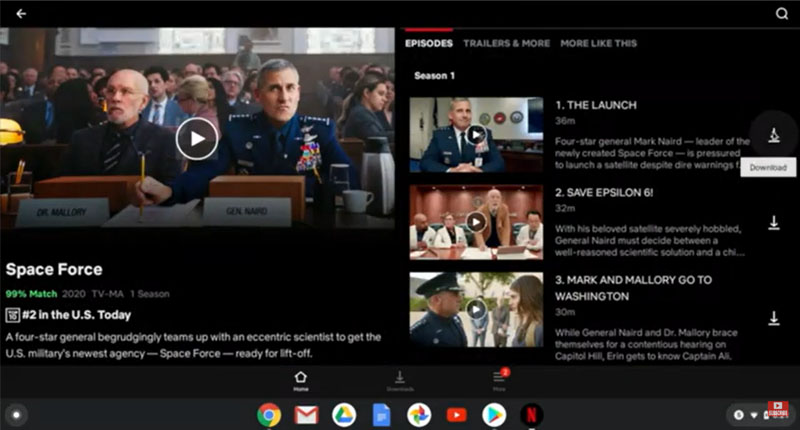Open Google Drive from the shelf
Screen dimensions: 800x430
344,415
